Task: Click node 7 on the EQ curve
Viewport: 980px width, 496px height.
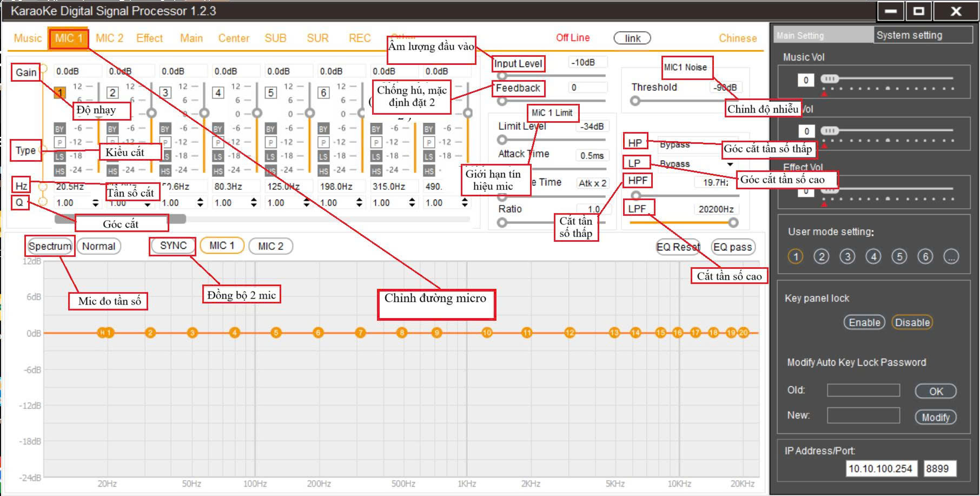Action: pyautogui.click(x=360, y=333)
